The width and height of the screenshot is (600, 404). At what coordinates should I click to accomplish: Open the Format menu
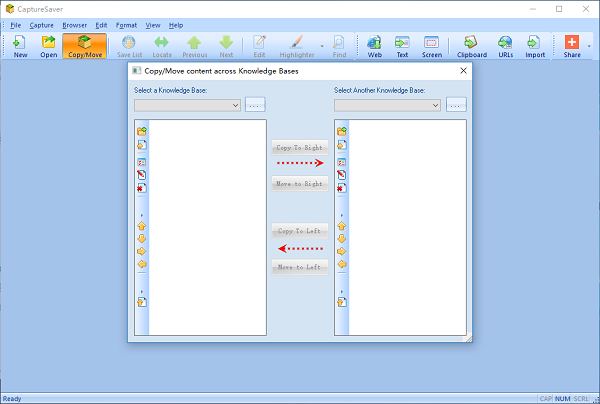click(126, 24)
